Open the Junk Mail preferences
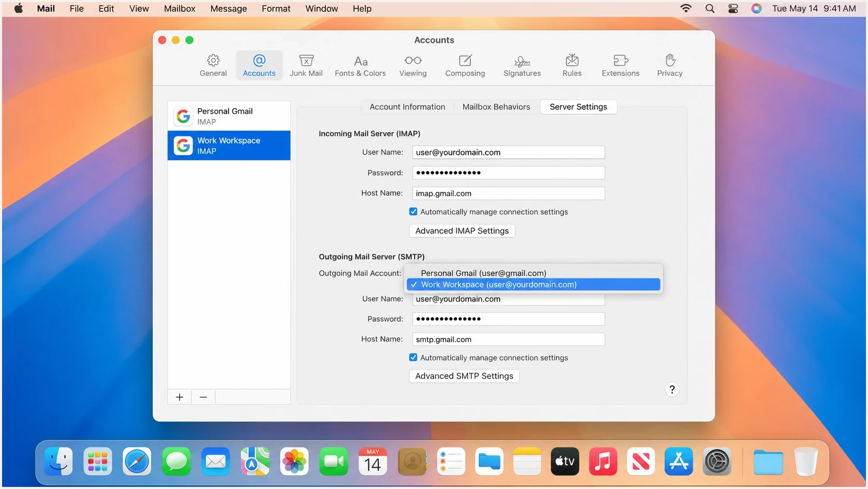Viewport: 868px width, 489px height. [x=306, y=65]
